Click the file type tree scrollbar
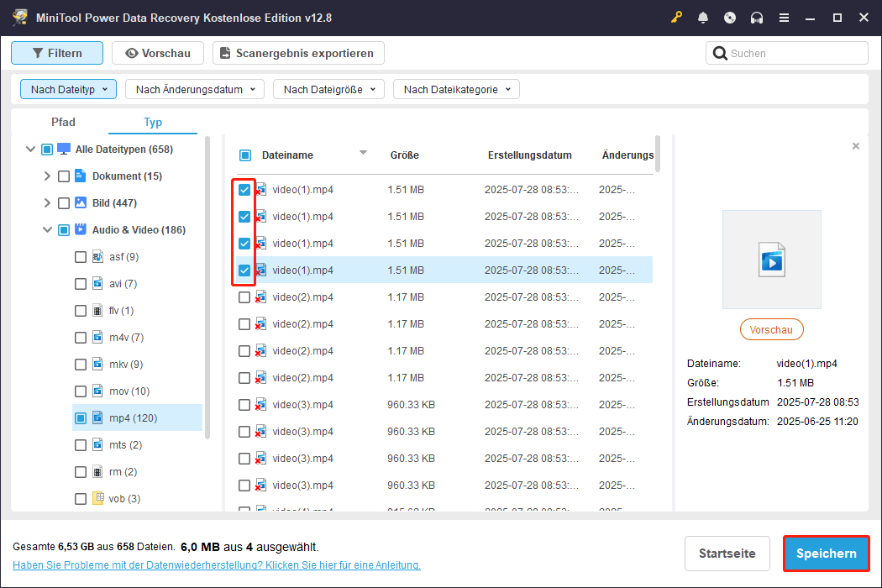 click(207, 287)
